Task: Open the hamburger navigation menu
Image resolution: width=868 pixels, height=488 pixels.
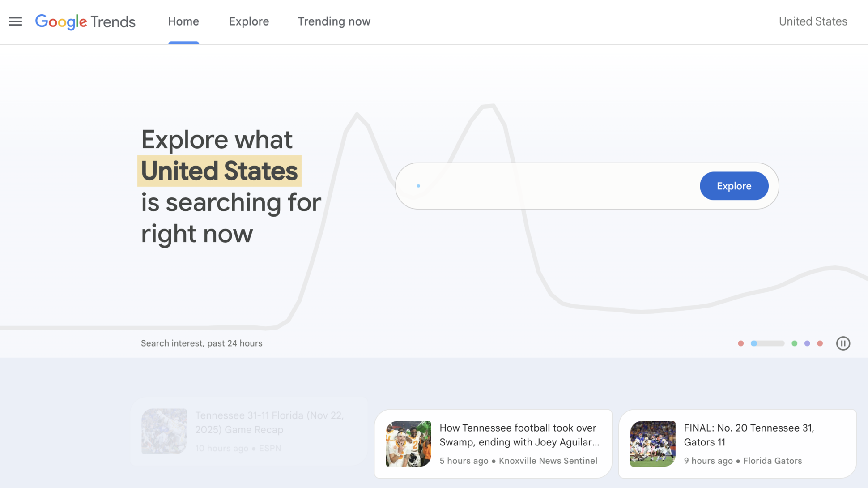Action: click(15, 21)
